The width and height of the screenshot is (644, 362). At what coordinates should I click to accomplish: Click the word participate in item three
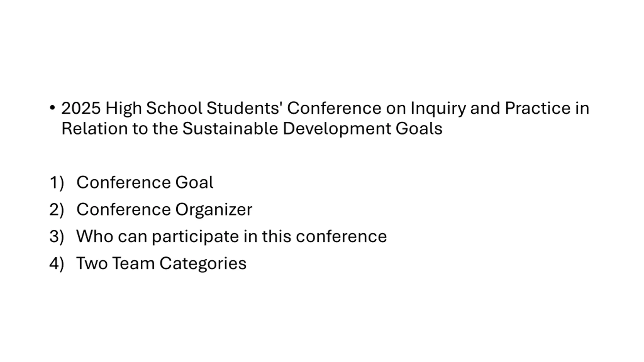pos(195,237)
